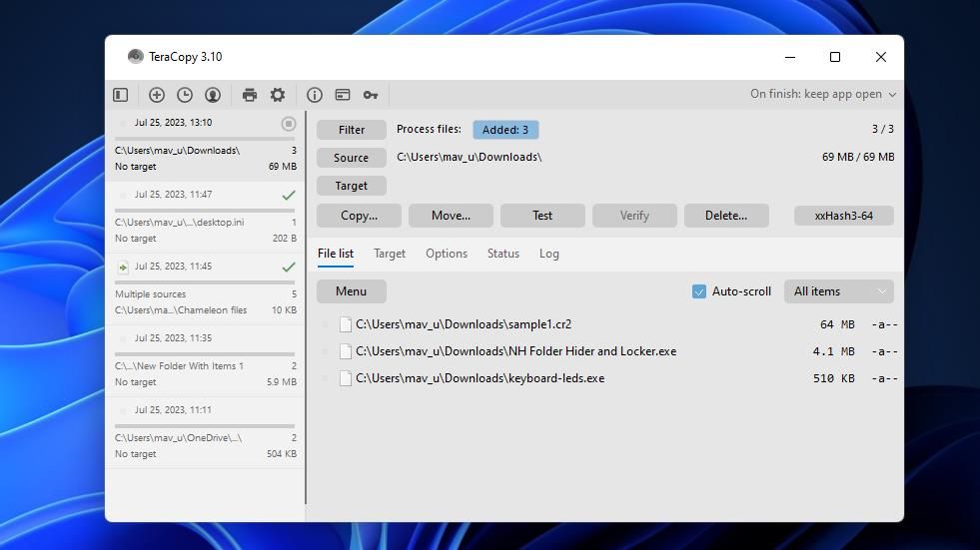The width and height of the screenshot is (980, 550).
Task: Click the add new task plus icon
Action: (156, 94)
